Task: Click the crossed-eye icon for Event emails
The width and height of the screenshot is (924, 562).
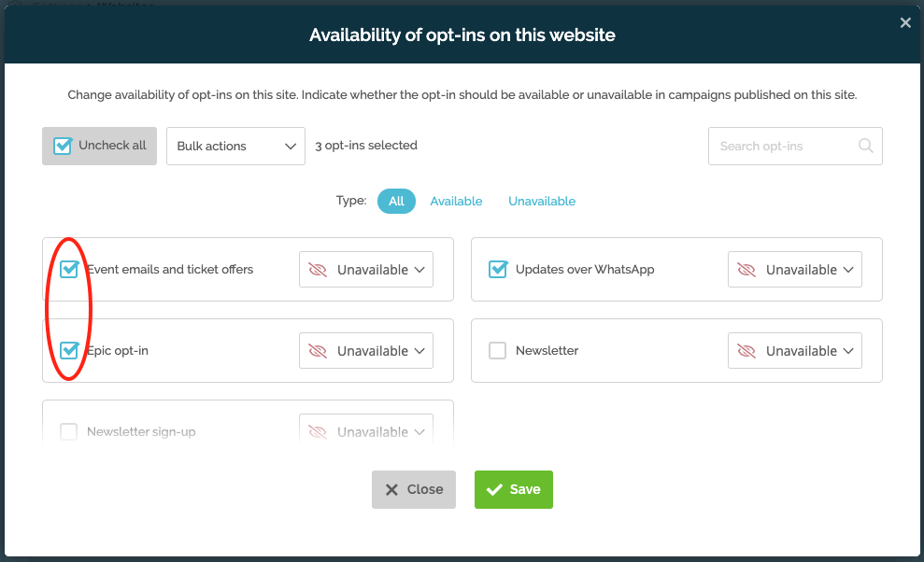Action: (318, 270)
